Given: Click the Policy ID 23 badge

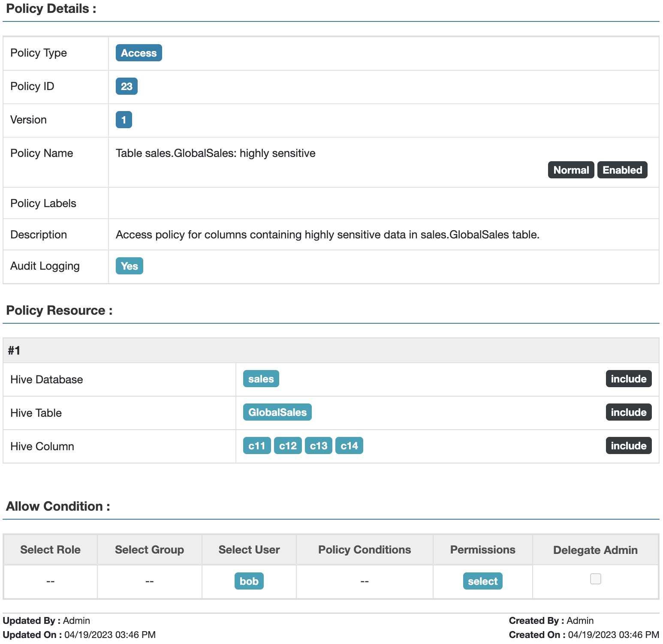Looking at the screenshot, I should 127,86.
